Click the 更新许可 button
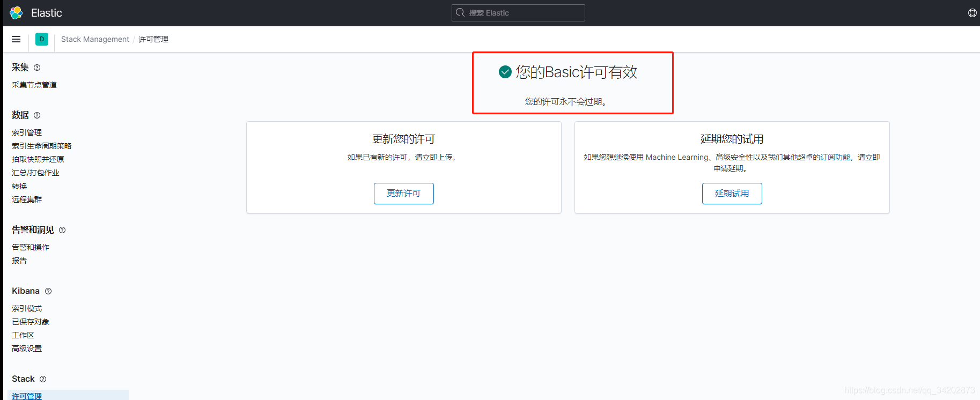 (x=404, y=194)
